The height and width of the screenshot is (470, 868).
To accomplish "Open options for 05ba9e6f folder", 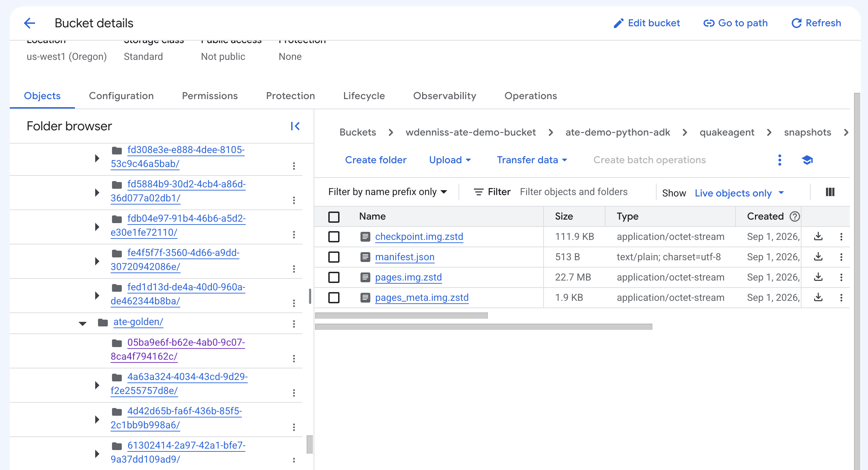I will click(294, 358).
